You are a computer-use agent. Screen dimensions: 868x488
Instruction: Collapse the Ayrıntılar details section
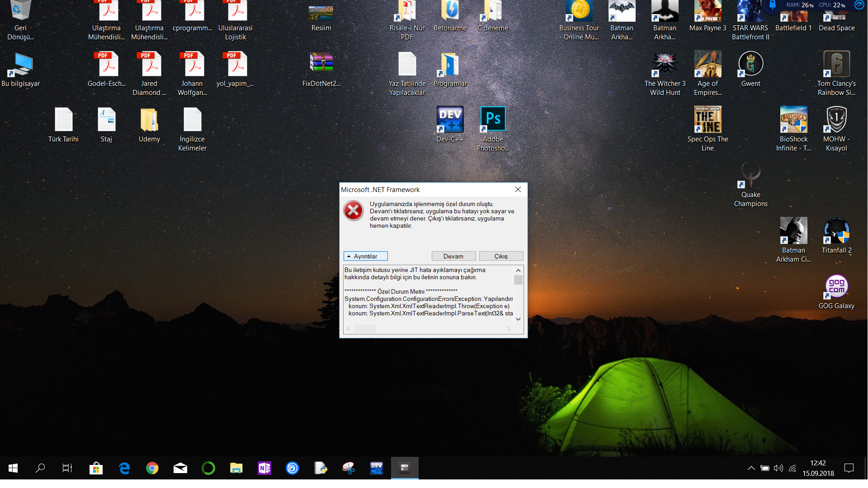tap(366, 256)
